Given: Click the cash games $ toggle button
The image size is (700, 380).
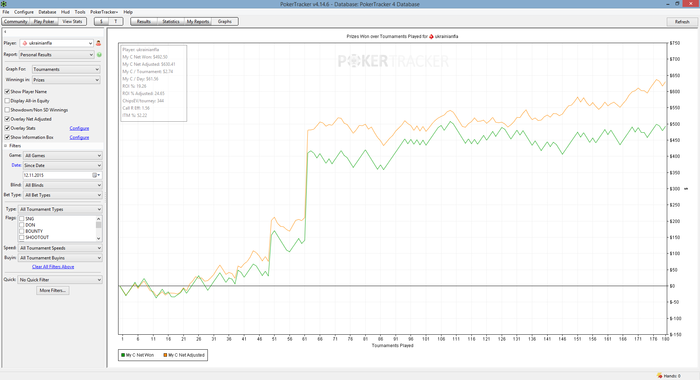Looking at the screenshot, I should coord(101,21).
